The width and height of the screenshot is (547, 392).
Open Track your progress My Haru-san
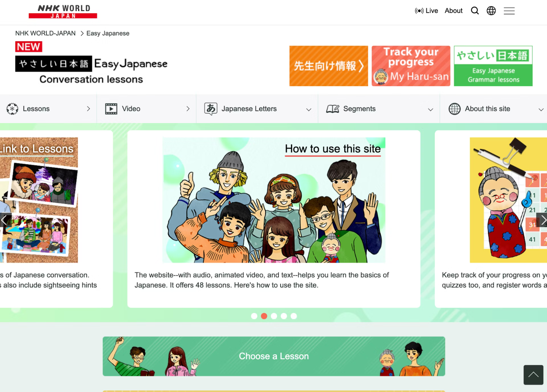tap(411, 66)
